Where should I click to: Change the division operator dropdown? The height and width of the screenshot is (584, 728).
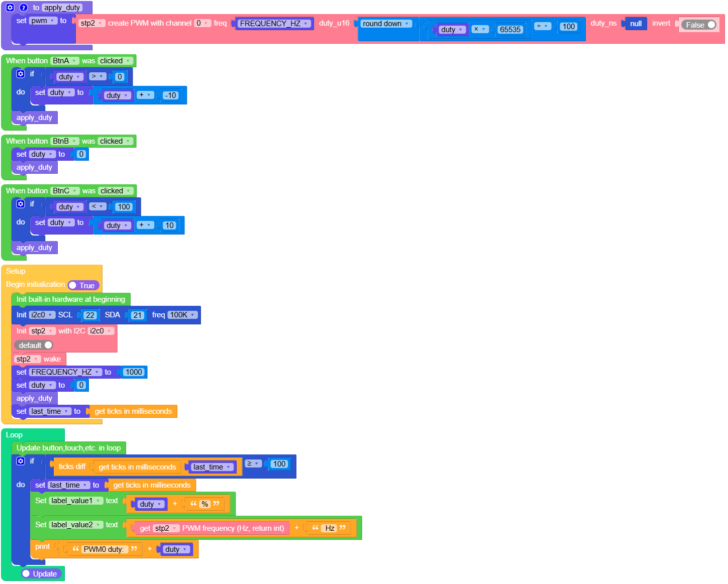[x=543, y=26]
